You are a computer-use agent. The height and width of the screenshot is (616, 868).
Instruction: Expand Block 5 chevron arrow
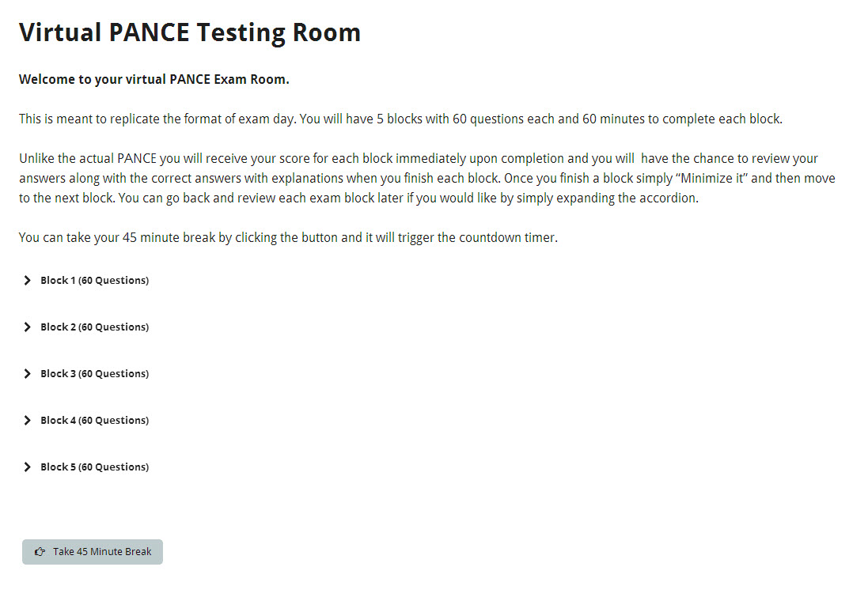click(x=27, y=467)
